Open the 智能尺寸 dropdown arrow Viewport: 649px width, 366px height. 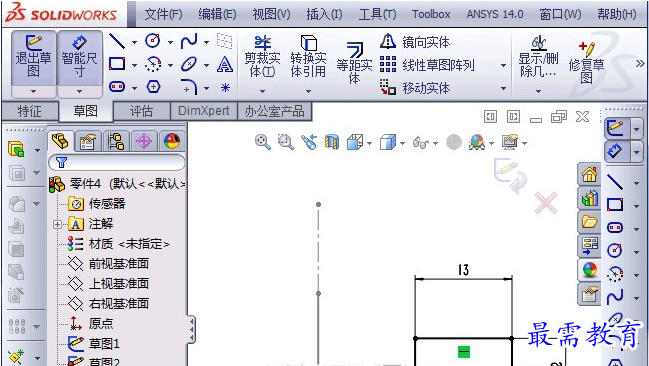click(x=79, y=91)
